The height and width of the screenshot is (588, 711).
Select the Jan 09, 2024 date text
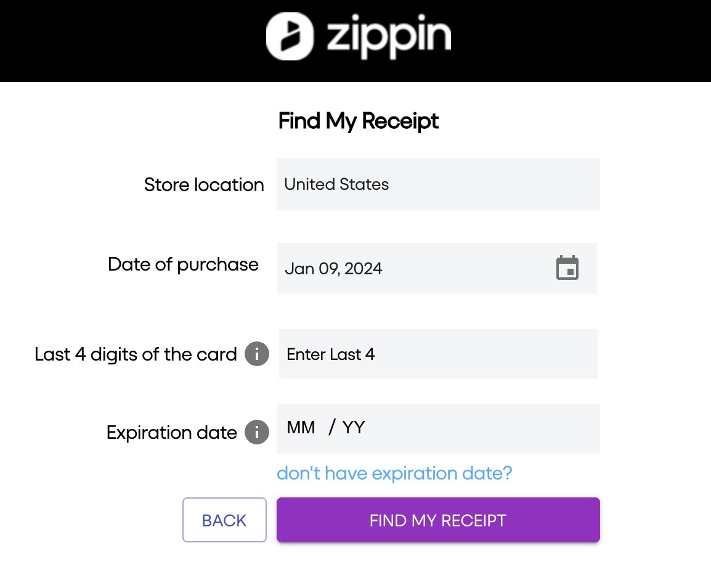333,269
